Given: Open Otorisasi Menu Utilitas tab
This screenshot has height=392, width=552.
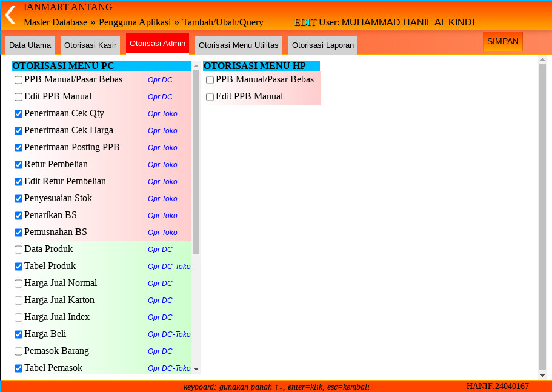Looking at the screenshot, I should (x=239, y=45).
